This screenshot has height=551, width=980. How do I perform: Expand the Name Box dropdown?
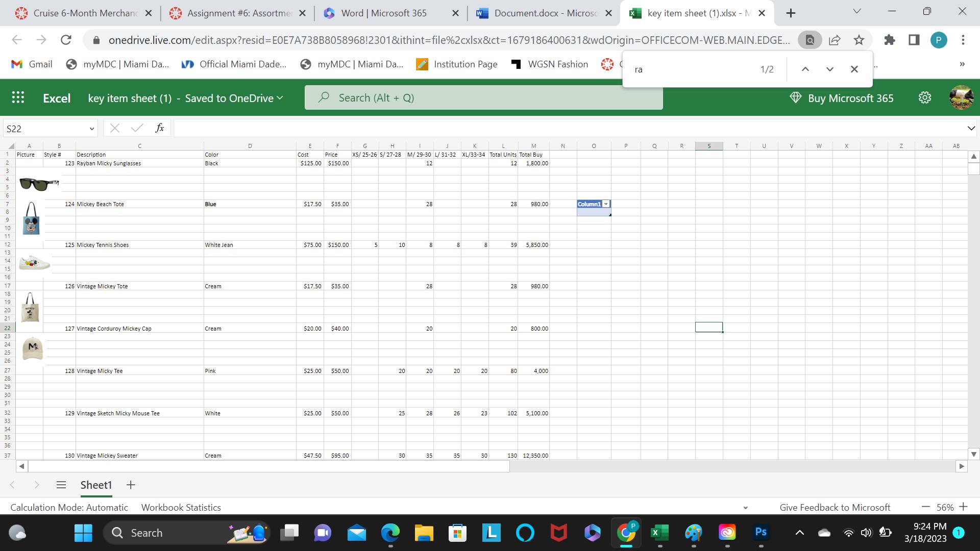click(x=91, y=129)
